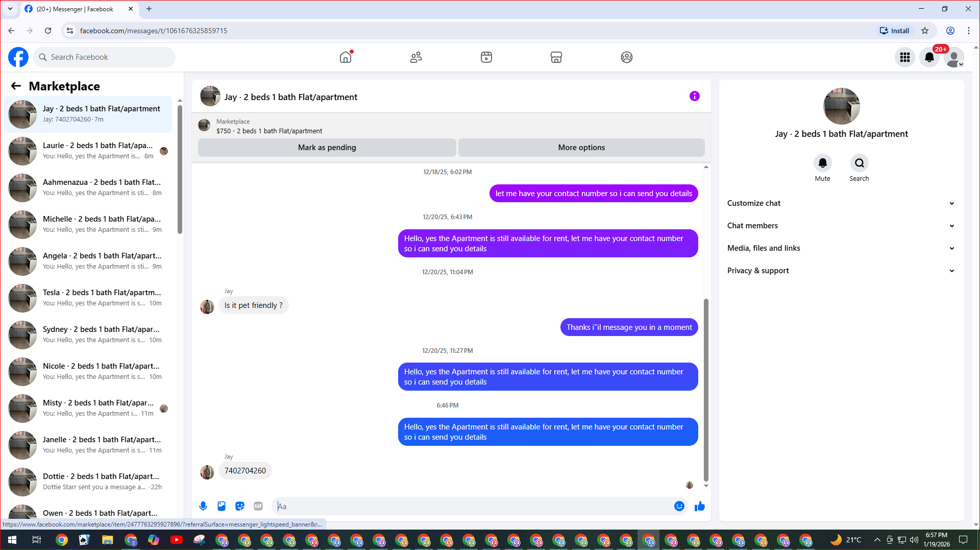The width and height of the screenshot is (980, 550).
Task: Open the account profile avatar menu
Action: 953,57
